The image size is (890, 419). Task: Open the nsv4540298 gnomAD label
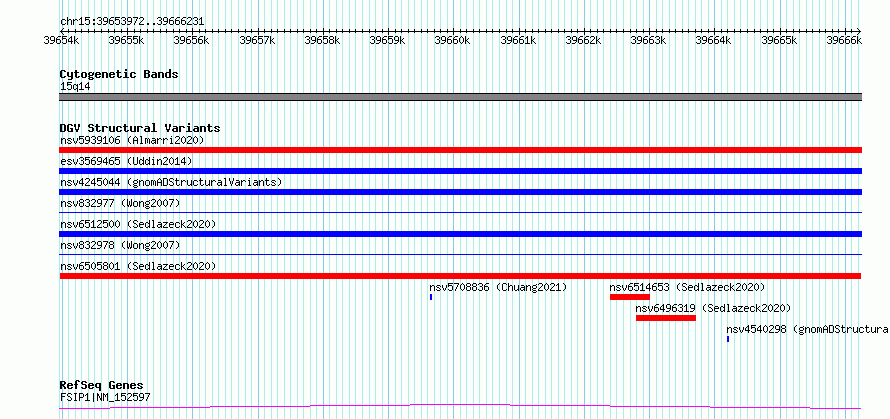pos(808,329)
